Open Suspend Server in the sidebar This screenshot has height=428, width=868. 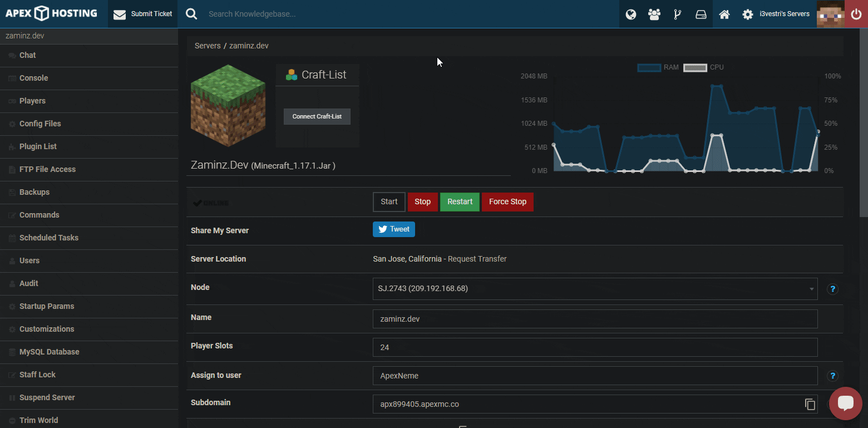click(89, 397)
